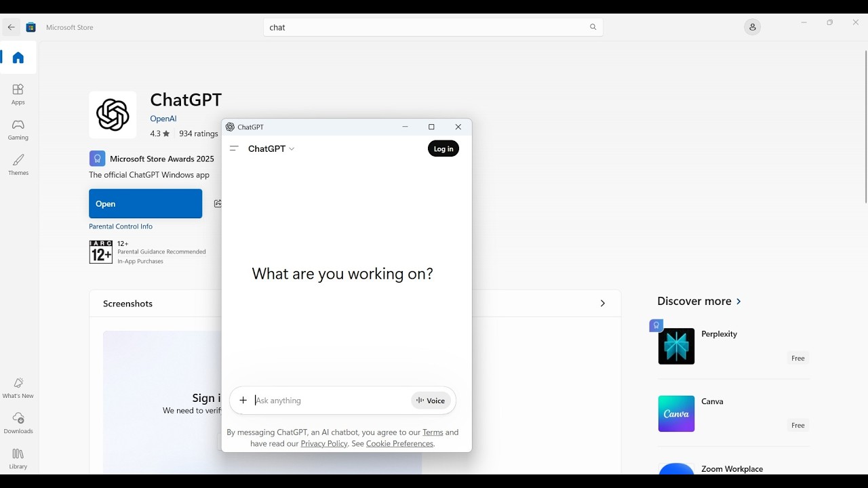The image size is (868, 488).
Task: Click the share icon beside Open button
Action: 218,203
